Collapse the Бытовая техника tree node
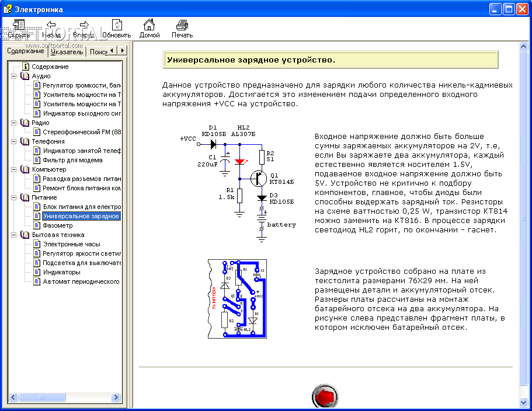Screen dimensions: 532x411 tap(13, 235)
